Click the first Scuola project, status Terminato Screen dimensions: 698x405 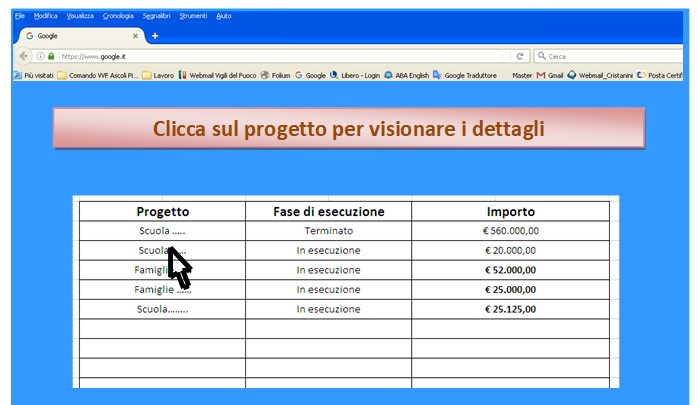tap(162, 231)
